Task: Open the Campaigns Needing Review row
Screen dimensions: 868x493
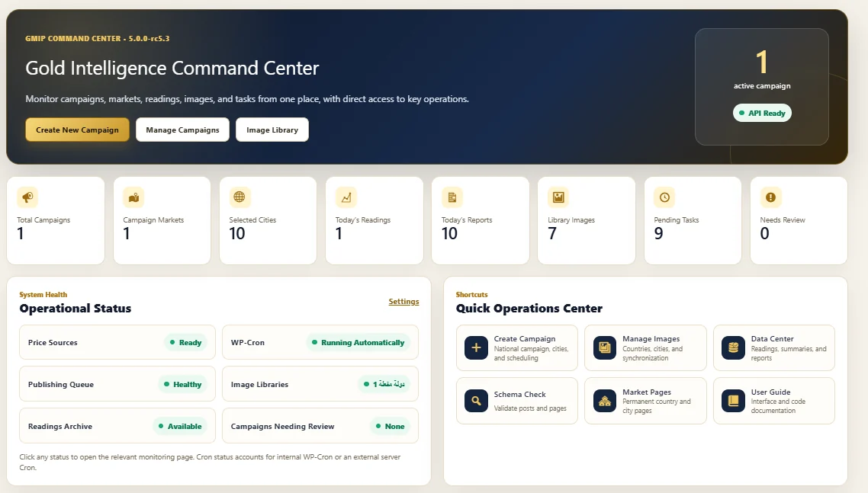Action: click(x=320, y=426)
